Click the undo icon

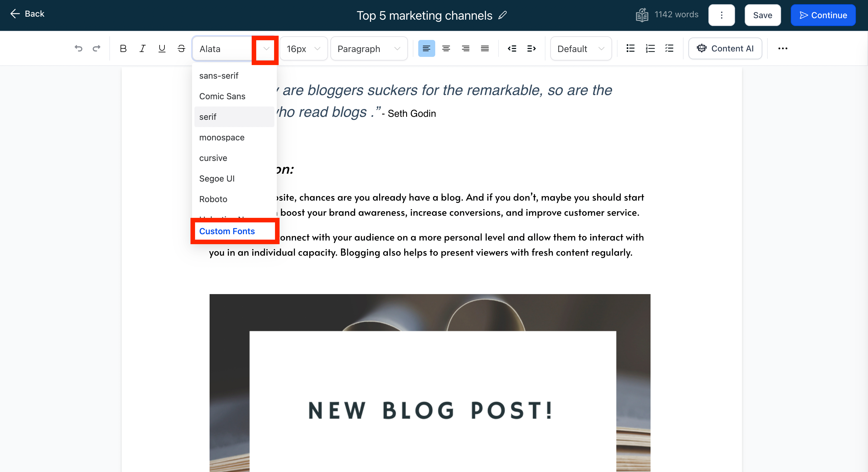pos(78,48)
